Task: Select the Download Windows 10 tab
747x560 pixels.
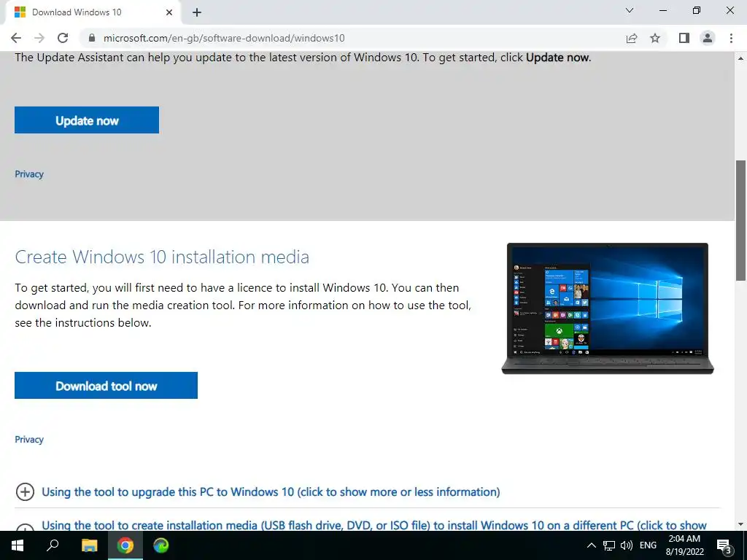Action: pos(93,12)
